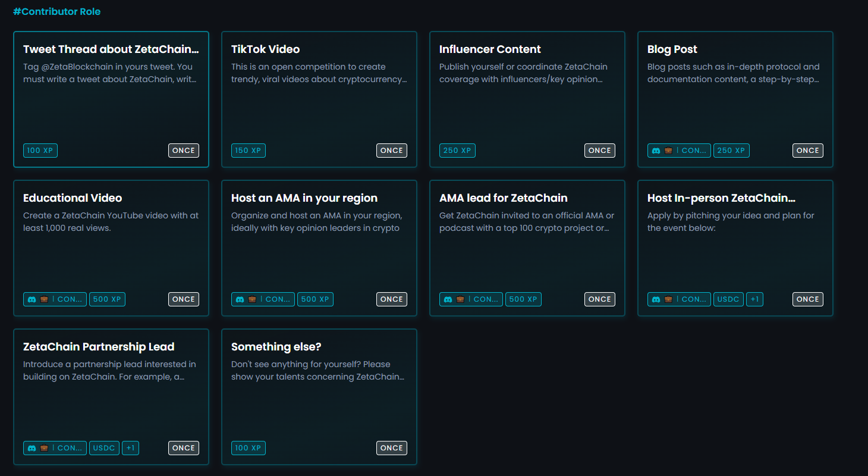The height and width of the screenshot is (476, 868).
Task: Click ONCE tag on Host In-person card
Action: tap(808, 299)
